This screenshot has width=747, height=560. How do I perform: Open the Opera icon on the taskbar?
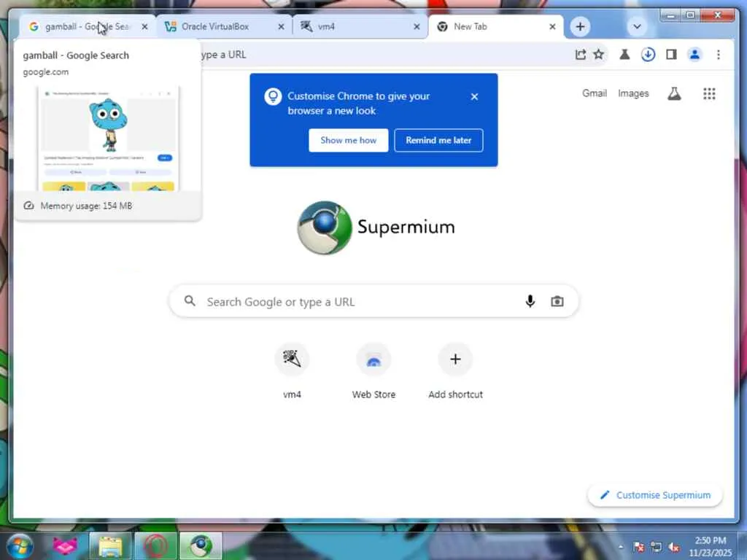[x=155, y=546]
